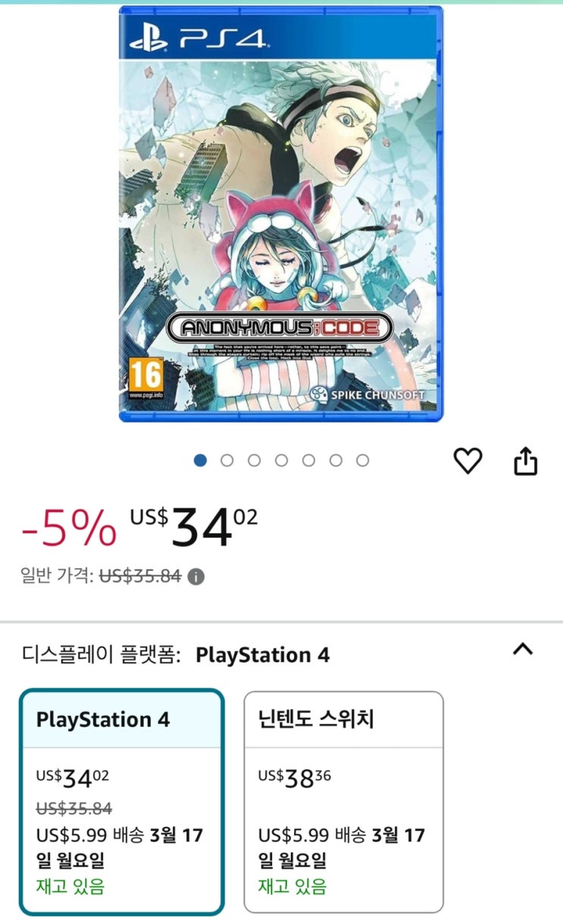Select the 닌텐도 스위치 platform option
The width and height of the screenshot is (563, 924).
pyautogui.click(x=343, y=802)
